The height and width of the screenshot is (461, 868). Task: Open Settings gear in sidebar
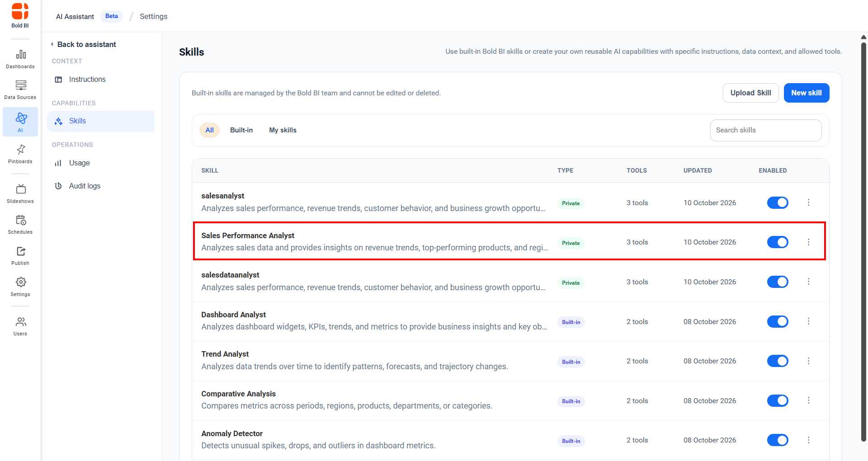20,287
